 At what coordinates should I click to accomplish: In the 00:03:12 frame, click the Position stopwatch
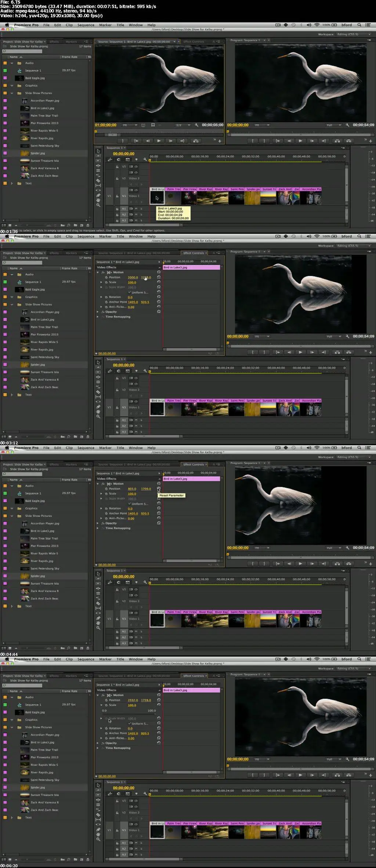click(x=106, y=277)
